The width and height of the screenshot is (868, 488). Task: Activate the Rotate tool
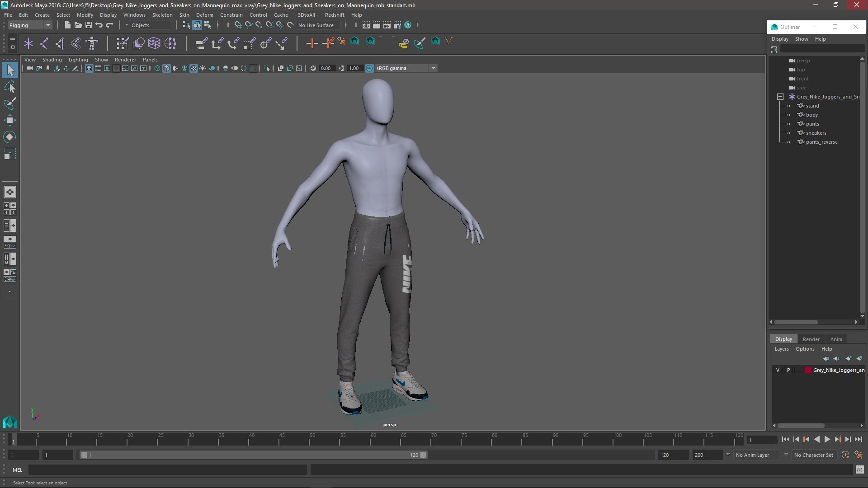point(10,137)
